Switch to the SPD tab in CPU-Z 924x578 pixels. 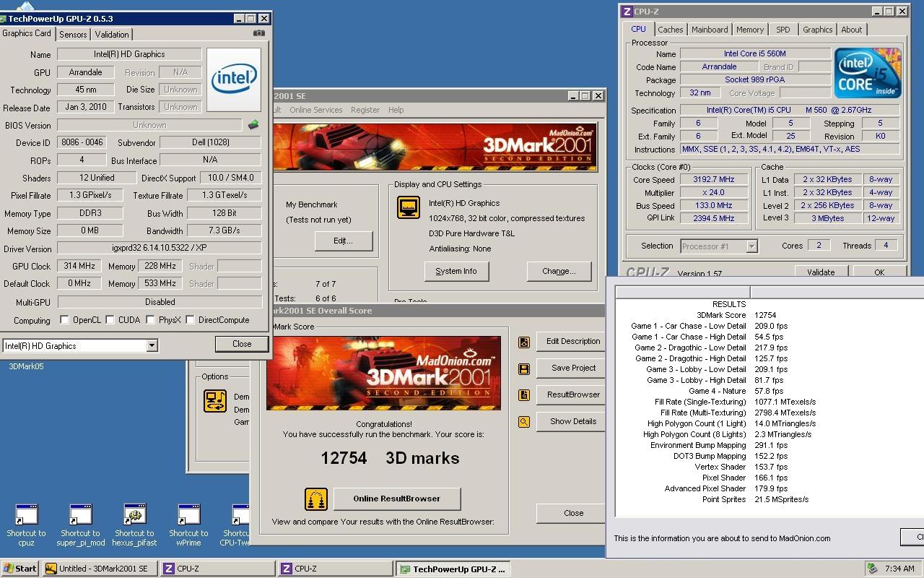click(x=783, y=30)
